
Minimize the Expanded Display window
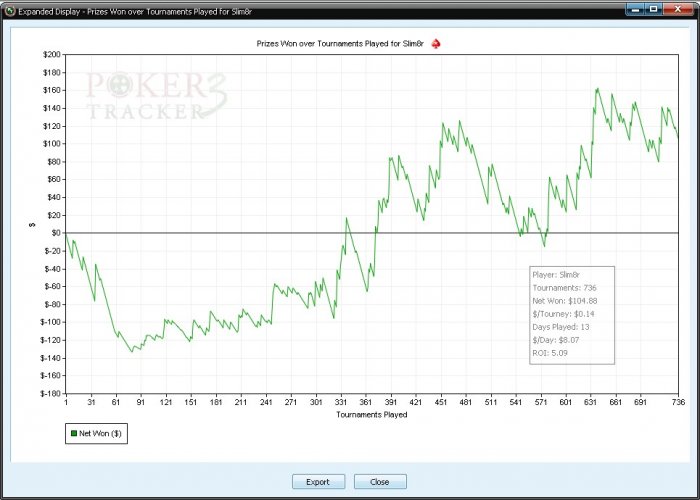point(636,8)
